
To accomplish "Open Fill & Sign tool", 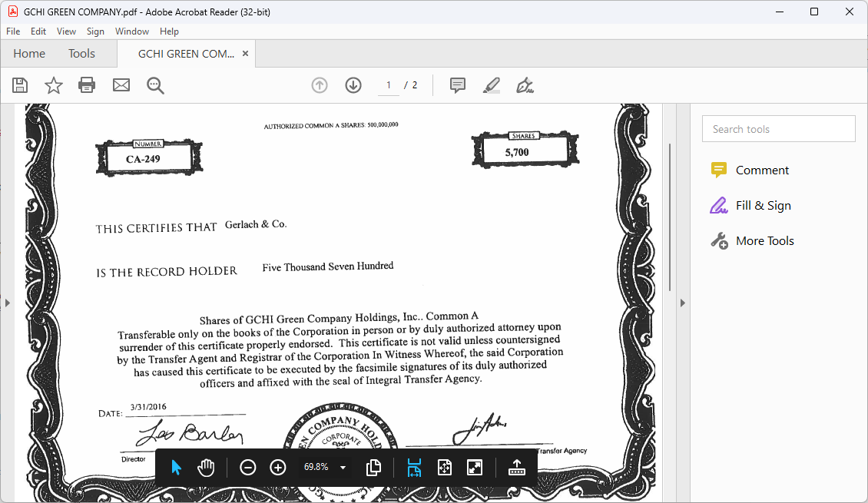I will click(762, 206).
